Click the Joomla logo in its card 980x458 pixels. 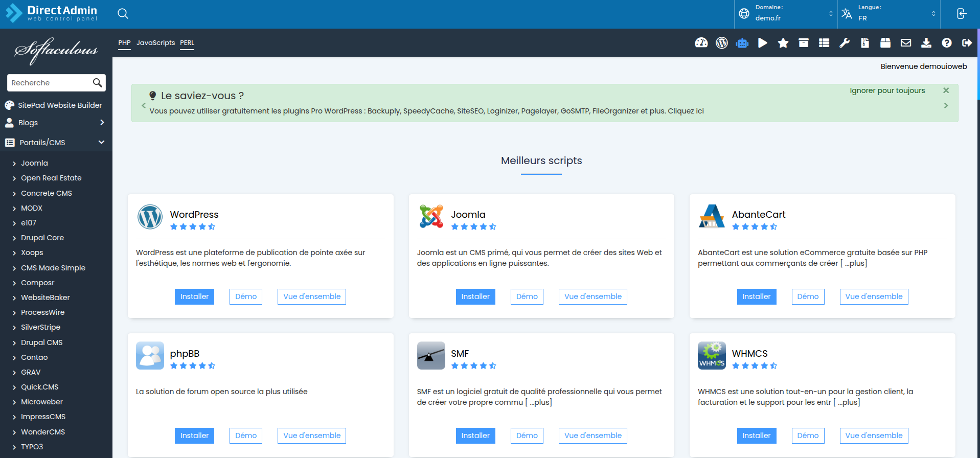pos(431,216)
